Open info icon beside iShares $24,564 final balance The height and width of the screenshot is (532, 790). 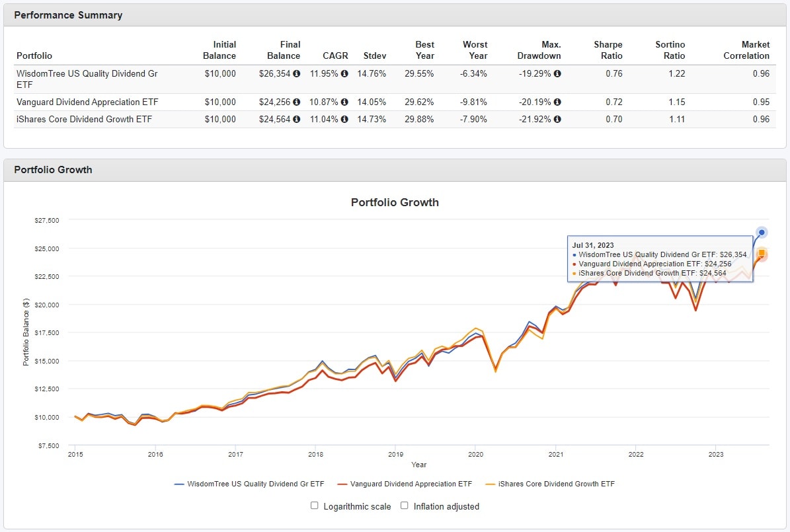(x=297, y=120)
